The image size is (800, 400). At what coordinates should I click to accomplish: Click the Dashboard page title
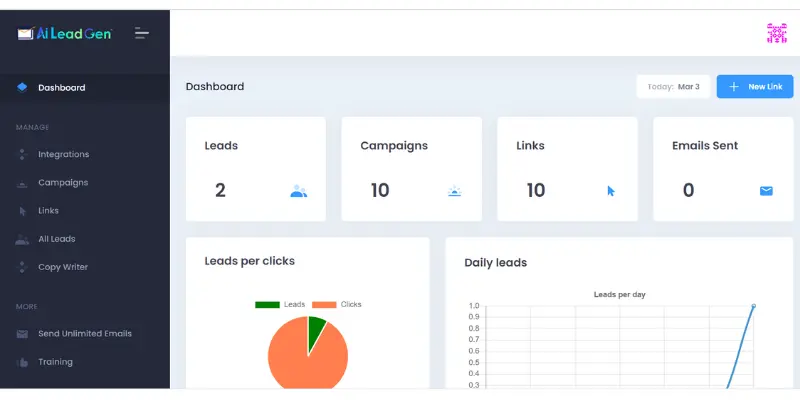(x=215, y=87)
